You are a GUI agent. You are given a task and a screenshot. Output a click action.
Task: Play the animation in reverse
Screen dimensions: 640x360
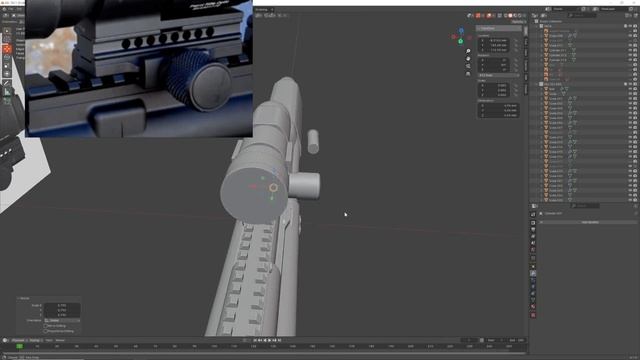point(265,340)
